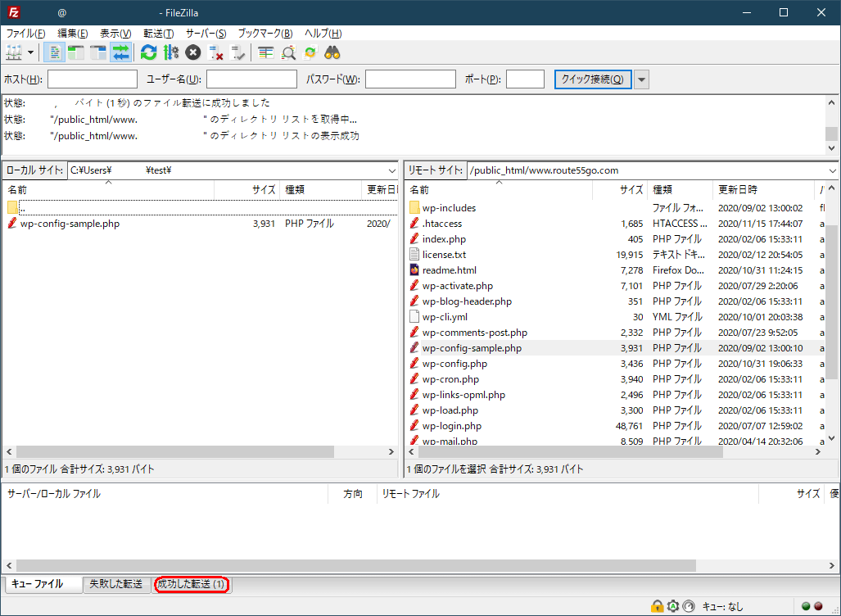Select wp-activate.php in remote list

(x=615, y=285)
